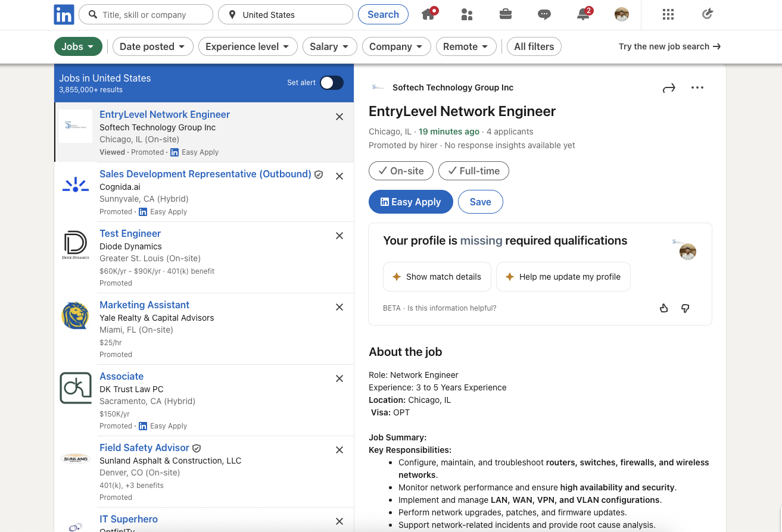Give thumbs up feedback on match info

[664, 308]
